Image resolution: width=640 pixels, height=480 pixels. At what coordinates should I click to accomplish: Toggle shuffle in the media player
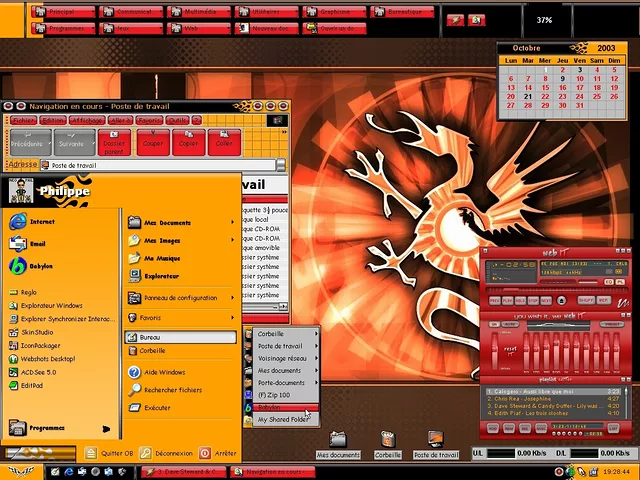[585, 300]
